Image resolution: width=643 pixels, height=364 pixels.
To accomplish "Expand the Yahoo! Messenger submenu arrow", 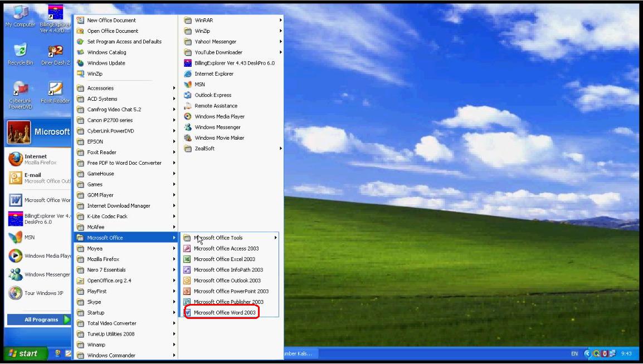I will click(x=280, y=41).
